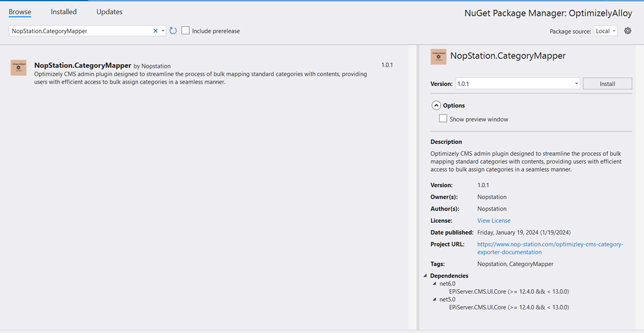
Task: Collapse the net6.0 dependency group
Action: click(434, 284)
